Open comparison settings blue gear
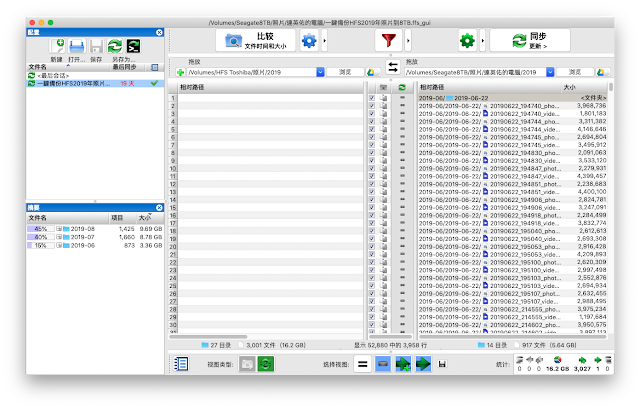The height and width of the screenshot is (409, 640). (x=309, y=40)
